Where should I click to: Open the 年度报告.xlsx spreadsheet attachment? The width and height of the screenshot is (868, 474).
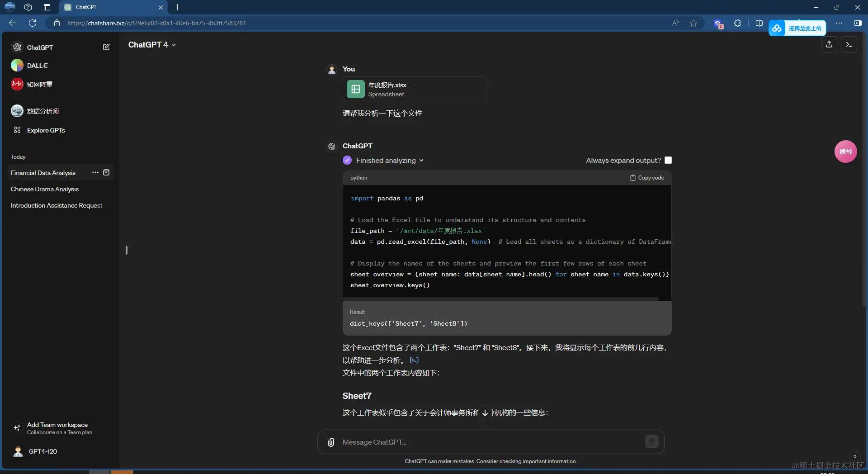(x=415, y=89)
